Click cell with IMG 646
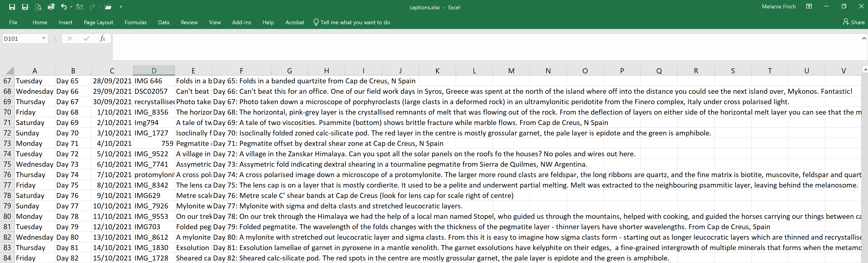The width and height of the screenshot is (868, 263). point(154,81)
